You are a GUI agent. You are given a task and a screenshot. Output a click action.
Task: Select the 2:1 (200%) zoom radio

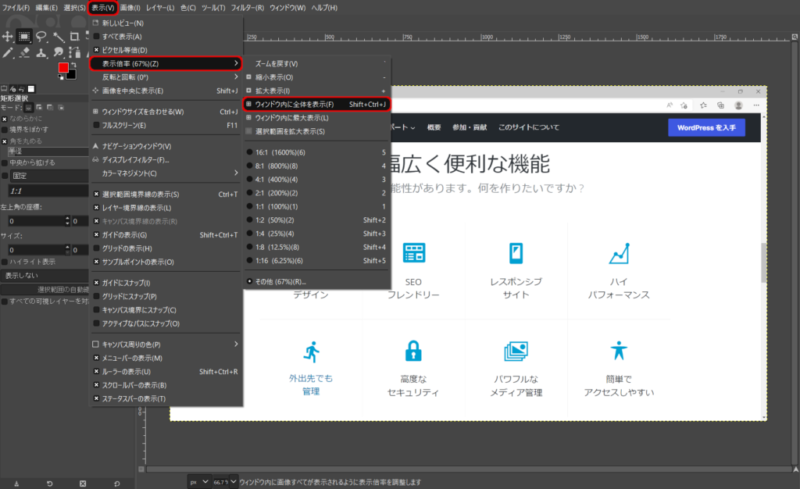[249, 193]
